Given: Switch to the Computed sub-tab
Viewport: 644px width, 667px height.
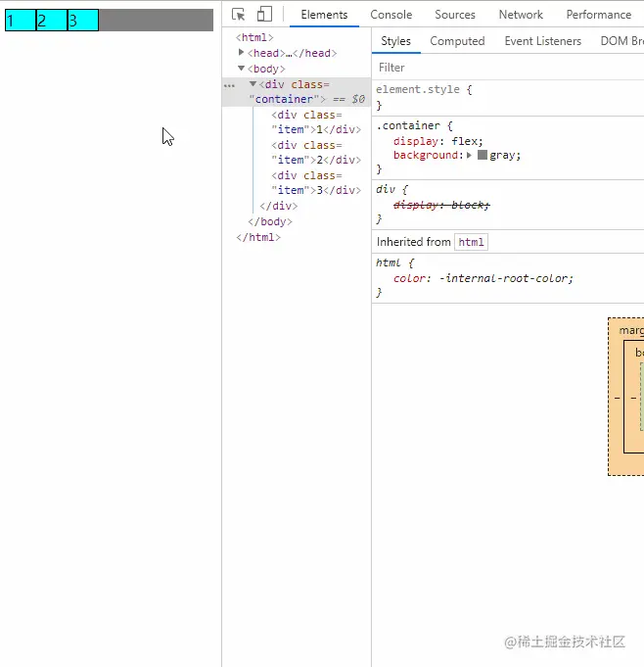Looking at the screenshot, I should click(457, 41).
